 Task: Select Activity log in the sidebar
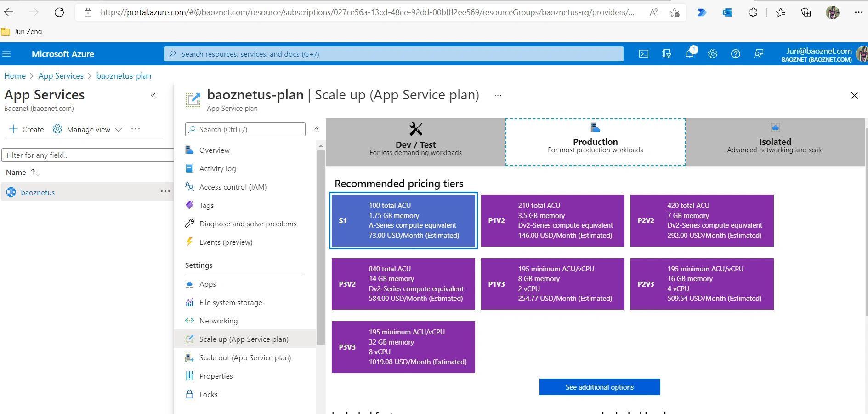pyautogui.click(x=218, y=168)
